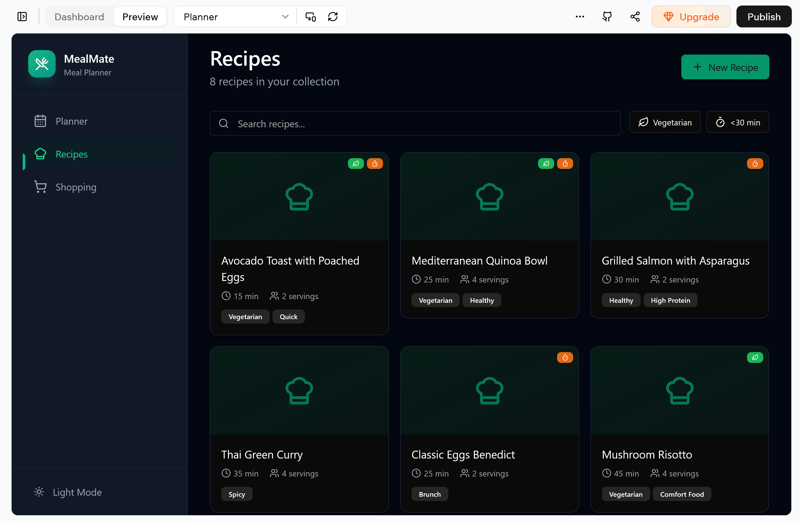
Task: Go to Planner in the sidebar
Action: point(71,121)
